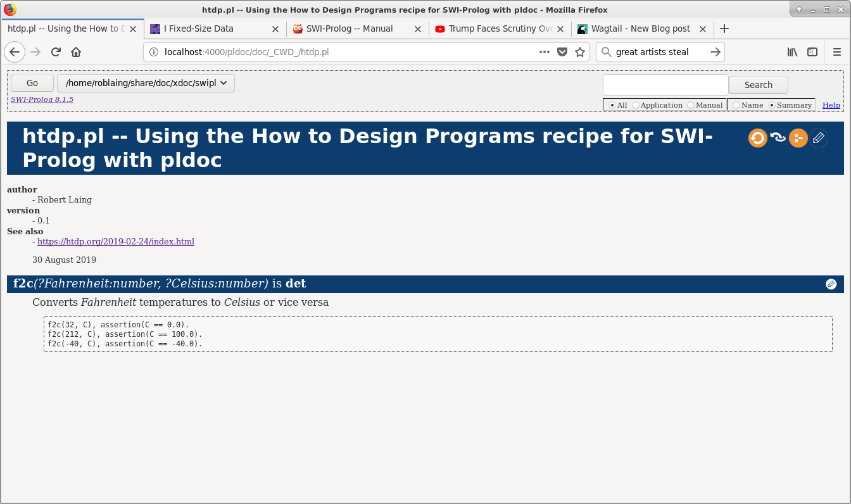Click the date '30 August 2019'
The image size is (851, 504).
[x=64, y=260]
